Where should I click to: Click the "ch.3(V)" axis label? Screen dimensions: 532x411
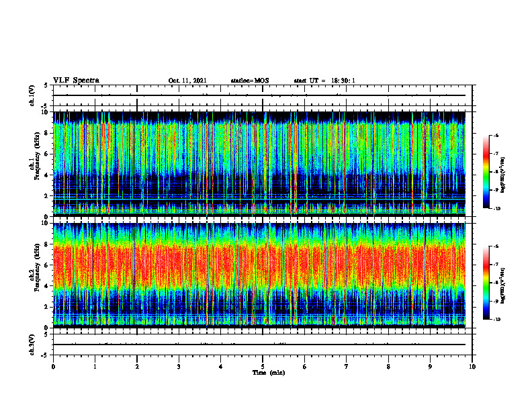(32, 345)
